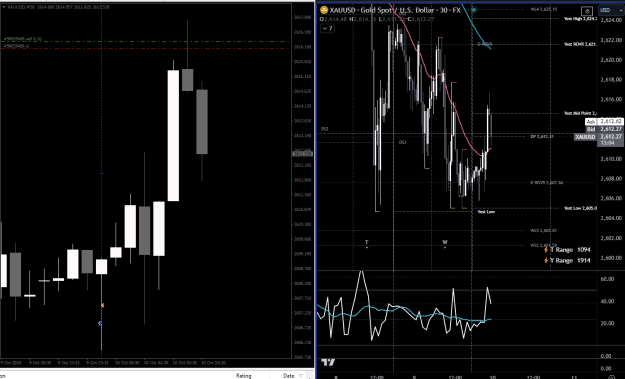Click the lightning icon next to T Range

click(546, 250)
